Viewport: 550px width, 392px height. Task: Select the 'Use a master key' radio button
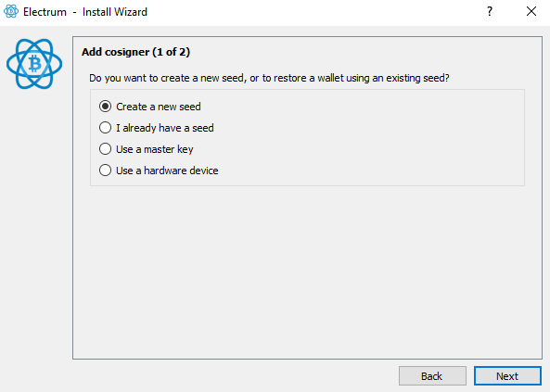(x=105, y=149)
